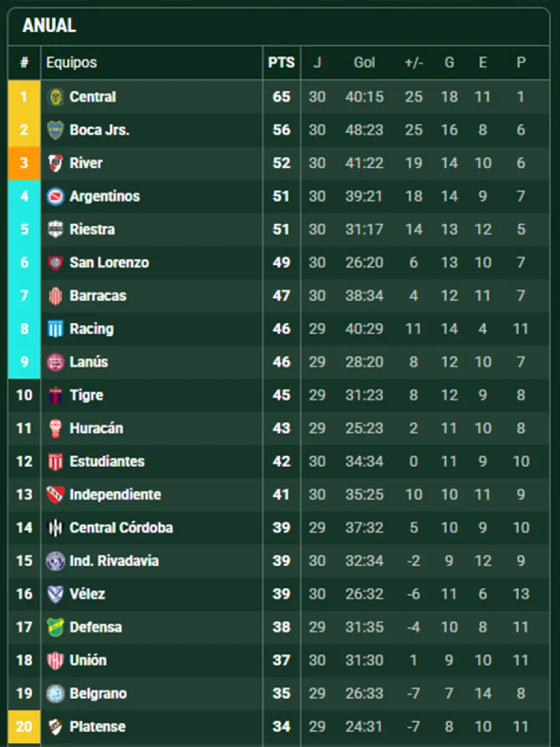Select the River team shield icon
Viewport: 560px width, 747px height.
click(x=55, y=163)
